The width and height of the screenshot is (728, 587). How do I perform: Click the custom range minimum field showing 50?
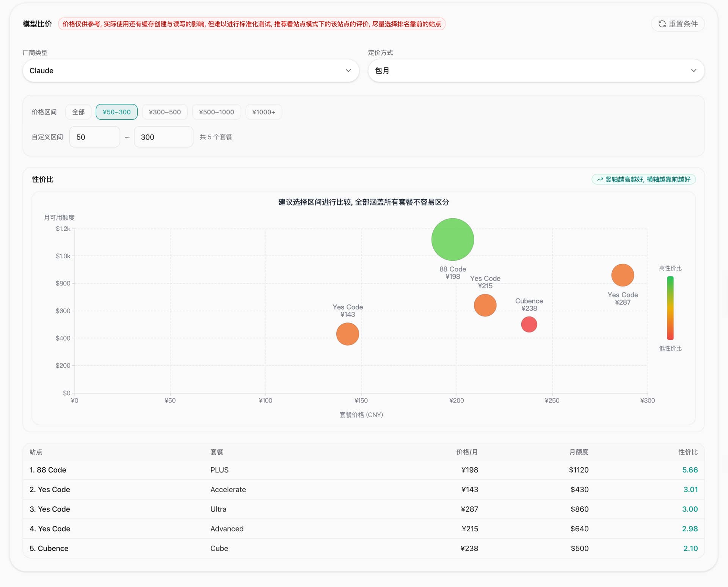94,137
